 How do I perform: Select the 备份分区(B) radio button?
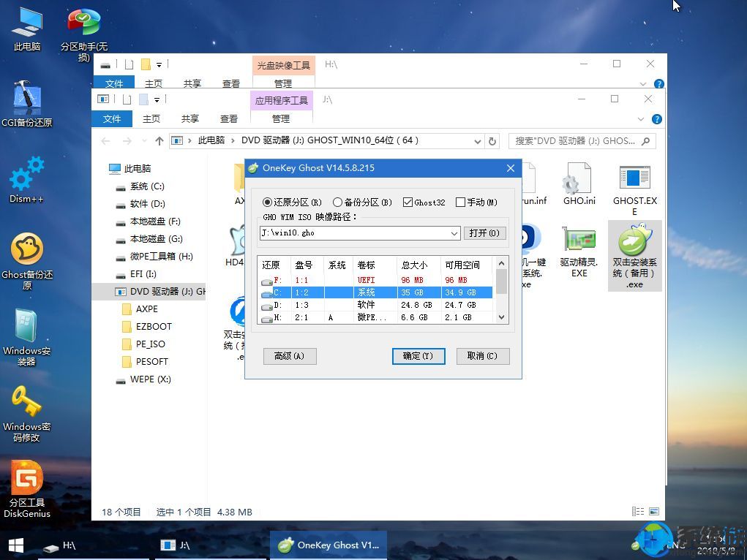click(337, 203)
